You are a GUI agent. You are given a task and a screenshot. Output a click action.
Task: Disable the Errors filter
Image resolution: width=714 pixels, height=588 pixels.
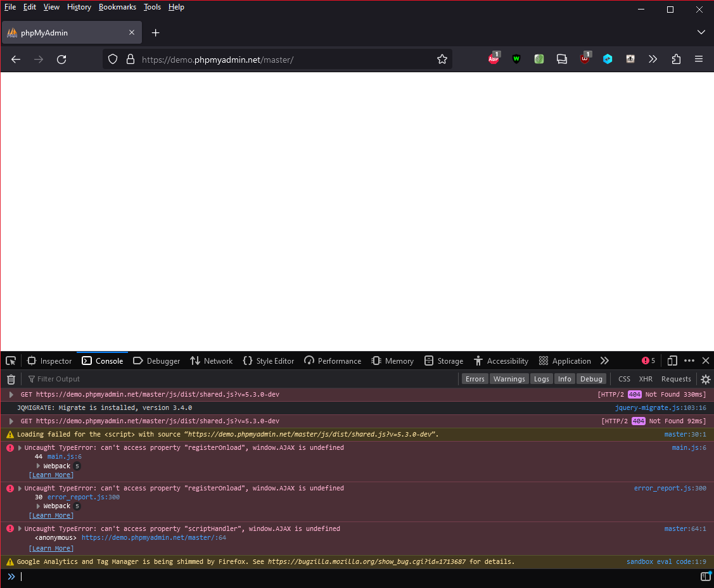tap(475, 378)
